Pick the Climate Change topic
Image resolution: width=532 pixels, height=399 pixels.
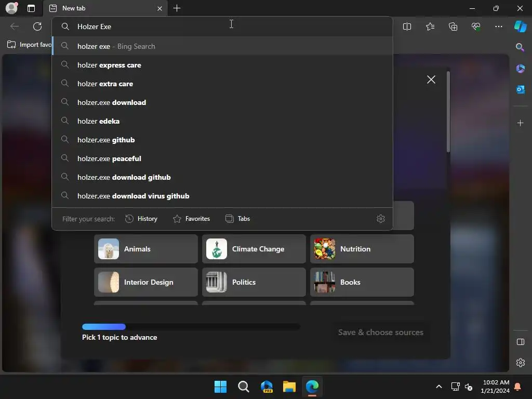254,249
